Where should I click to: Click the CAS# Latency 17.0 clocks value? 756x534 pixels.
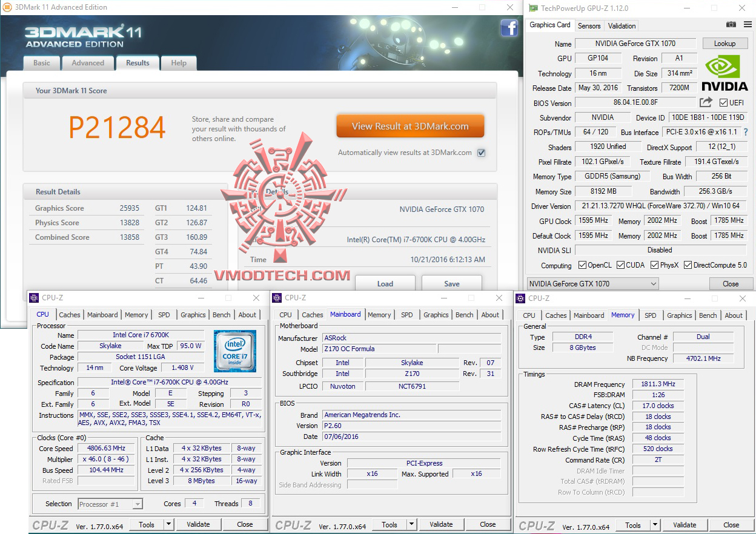[658, 406]
